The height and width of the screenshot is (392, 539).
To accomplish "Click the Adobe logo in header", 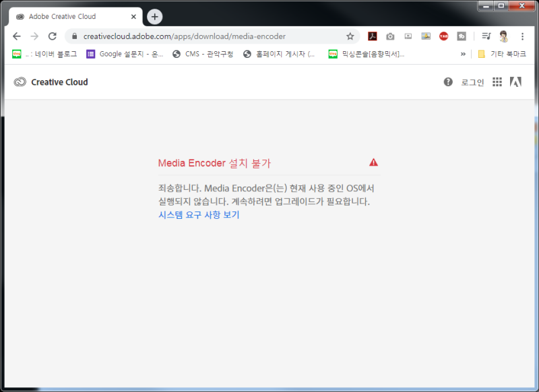I will point(515,81).
